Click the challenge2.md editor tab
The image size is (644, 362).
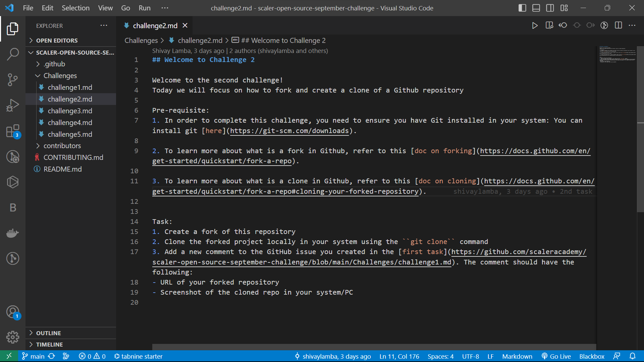tap(155, 25)
